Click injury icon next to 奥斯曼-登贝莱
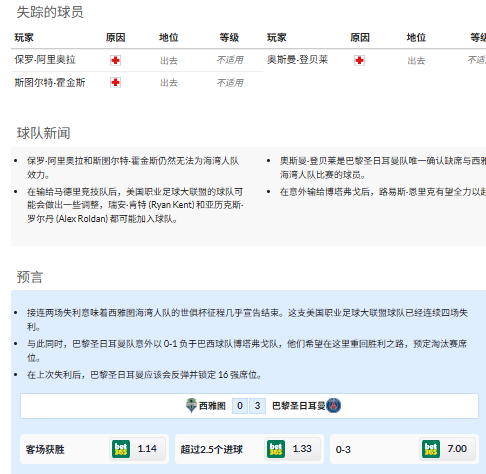Image resolution: width=486 pixels, height=474 pixels. [x=359, y=60]
